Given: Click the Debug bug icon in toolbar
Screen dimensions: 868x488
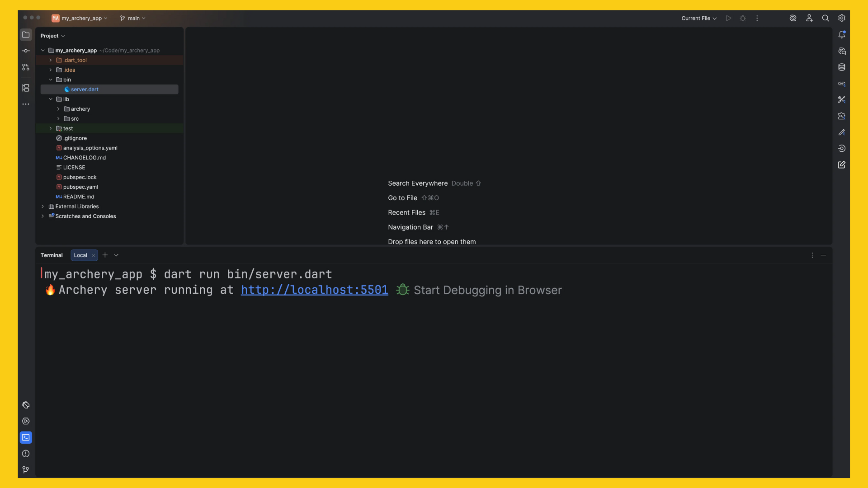Looking at the screenshot, I should pyautogui.click(x=742, y=18).
